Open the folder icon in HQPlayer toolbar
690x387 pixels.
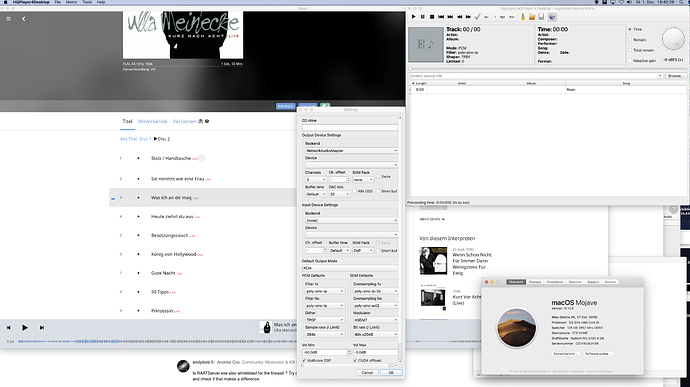click(x=532, y=17)
